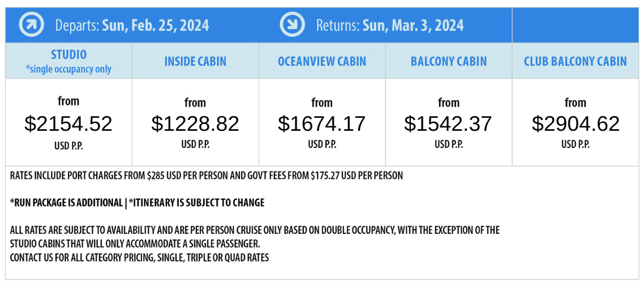644x295 pixels.
Task: Click the CONTACT US for category pricing line
Action: click(139, 258)
